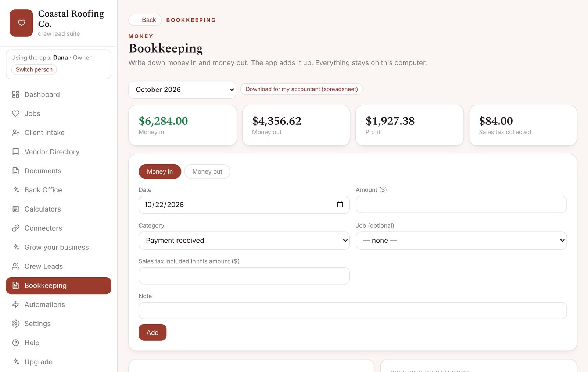Screen dimensions: 588x372
Task: Click Switch person button
Action: (x=34, y=69)
